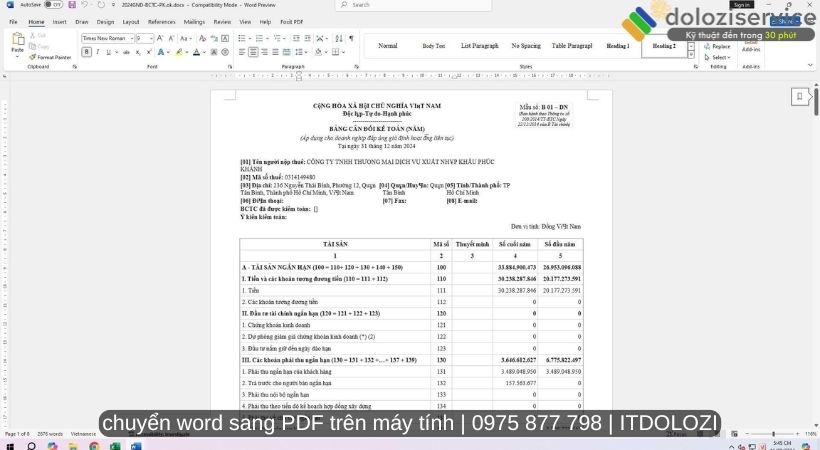The image size is (820, 450).
Task: Apply the Text Effects style
Action: click(161, 52)
